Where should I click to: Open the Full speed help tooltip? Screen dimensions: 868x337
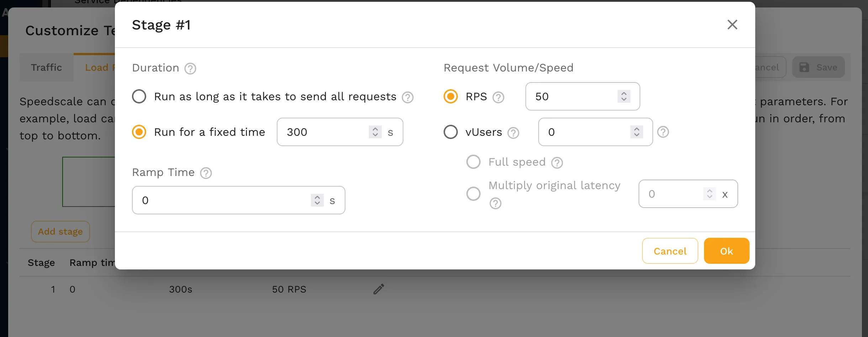(557, 162)
